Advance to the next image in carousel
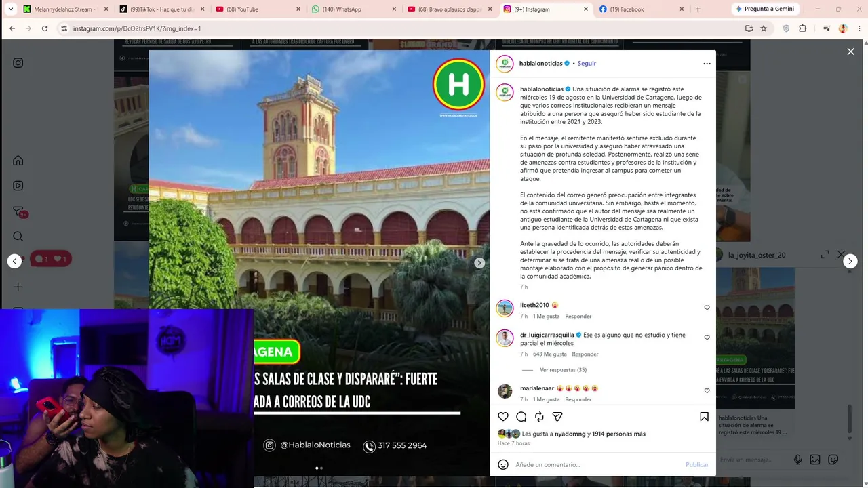 coord(479,263)
